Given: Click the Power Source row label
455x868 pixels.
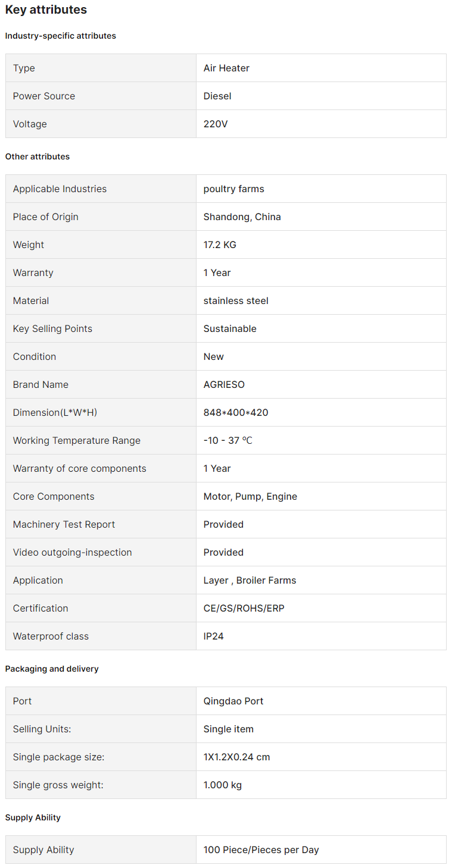Looking at the screenshot, I should tap(44, 96).
